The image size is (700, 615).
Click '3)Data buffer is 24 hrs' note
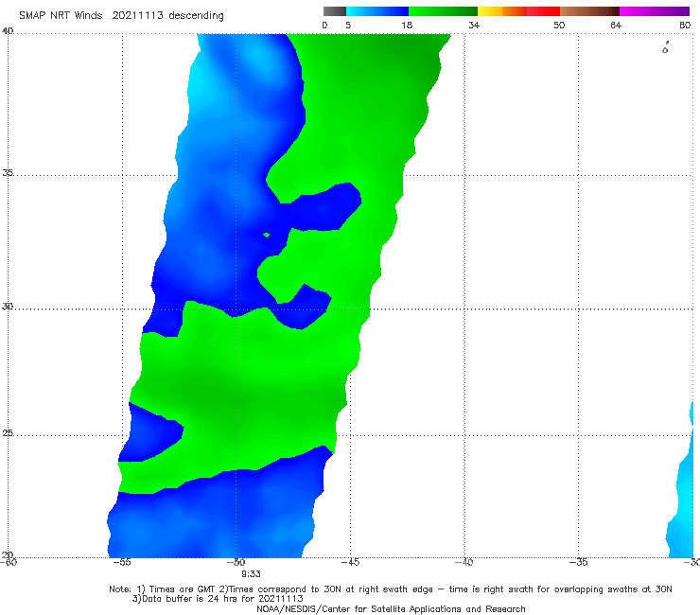point(218,599)
